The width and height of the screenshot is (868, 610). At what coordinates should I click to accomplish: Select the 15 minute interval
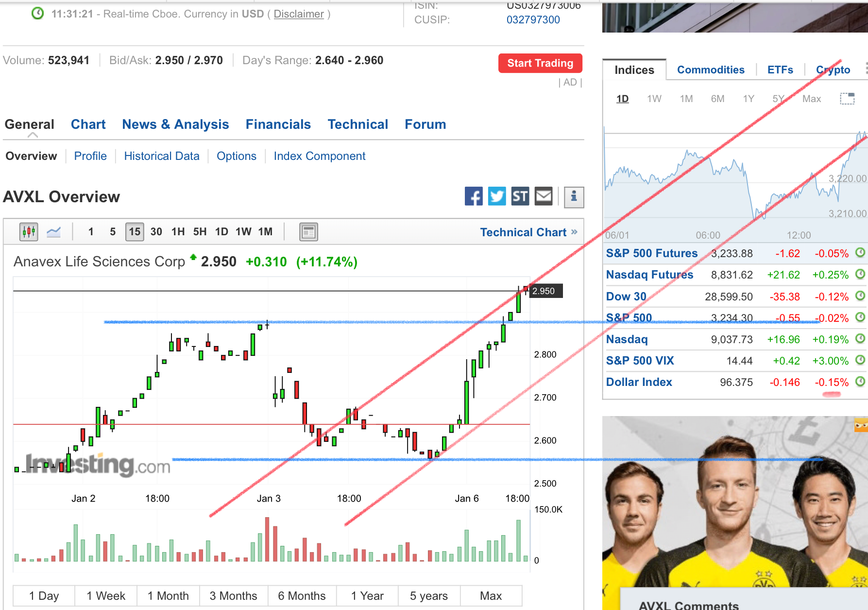(135, 232)
